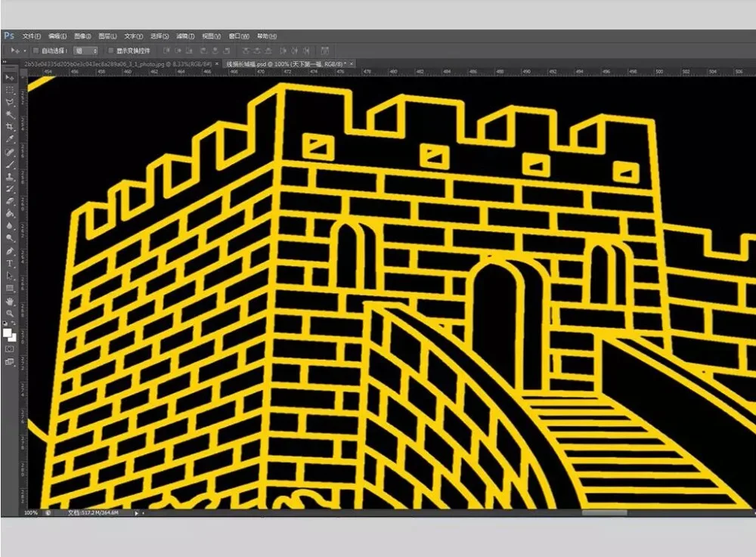Viewport: 756px width, 557px height.
Task: Select the Polygonal Lasso tool
Action: click(x=10, y=102)
